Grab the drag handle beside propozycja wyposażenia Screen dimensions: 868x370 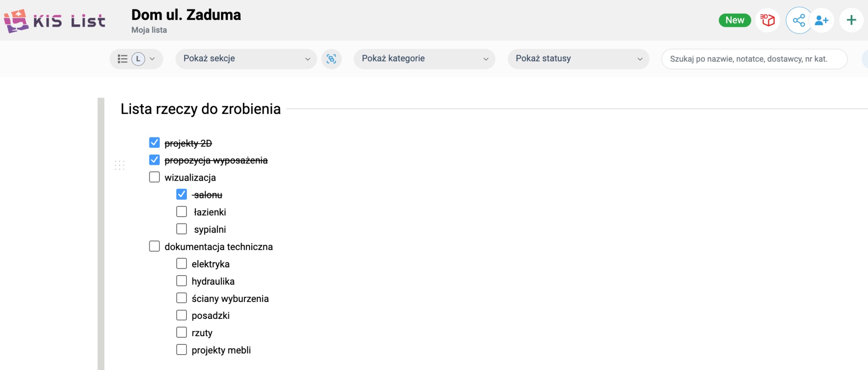click(x=120, y=165)
